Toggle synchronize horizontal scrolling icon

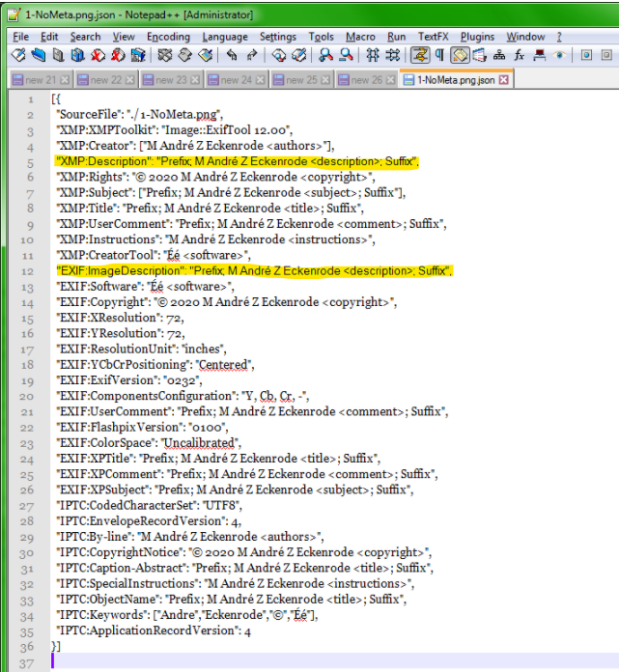coord(393,55)
